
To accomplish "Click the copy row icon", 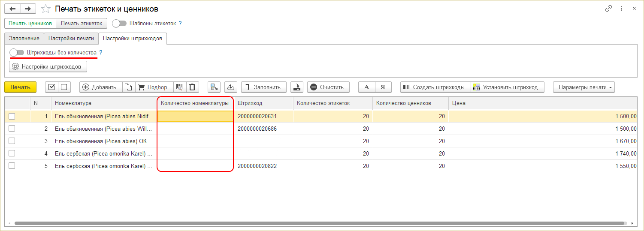I will (x=128, y=87).
